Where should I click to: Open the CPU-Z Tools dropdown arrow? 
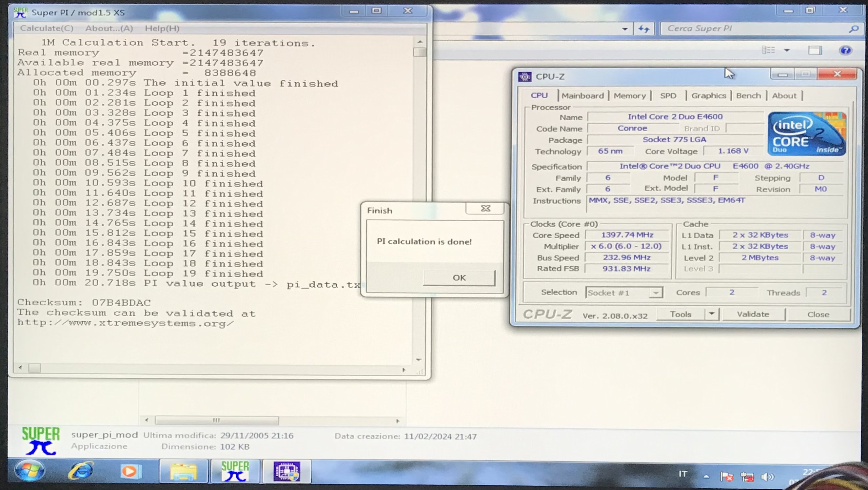tap(711, 314)
